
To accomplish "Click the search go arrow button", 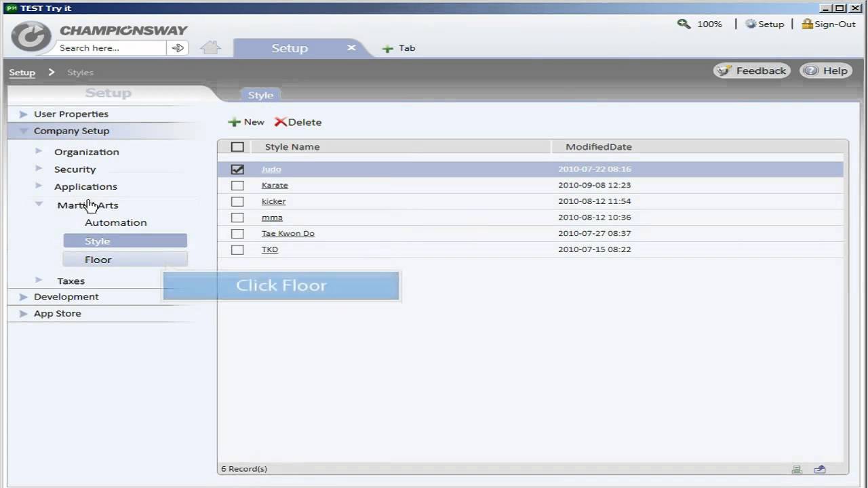I will pos(178,47).
